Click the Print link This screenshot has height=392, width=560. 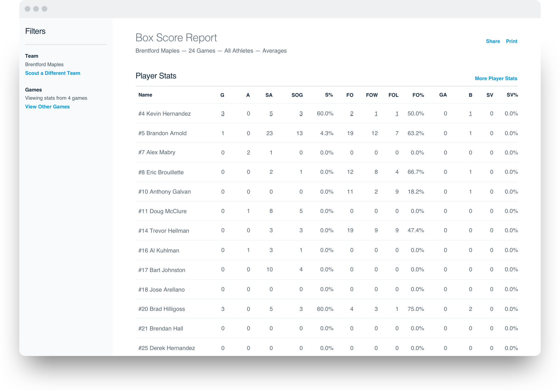click(511, 41)
